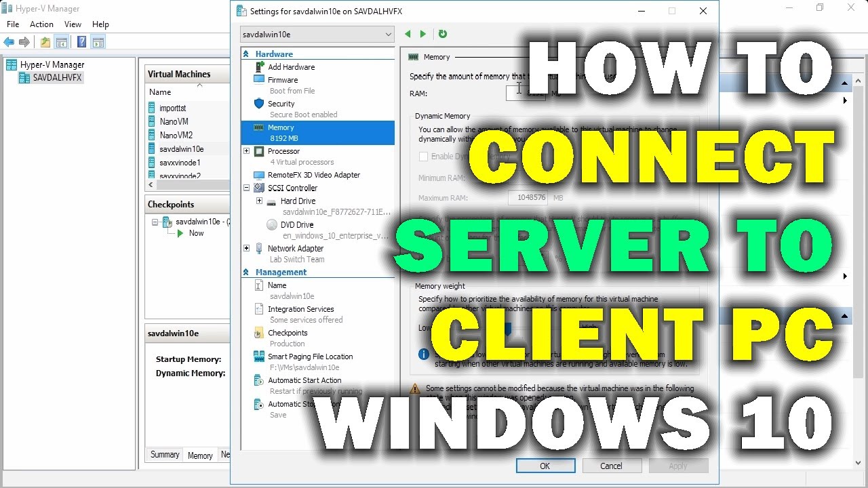This screenshot has width=868, height=488.
Task: Open the Name item under Management
Action: coord(277,286)
